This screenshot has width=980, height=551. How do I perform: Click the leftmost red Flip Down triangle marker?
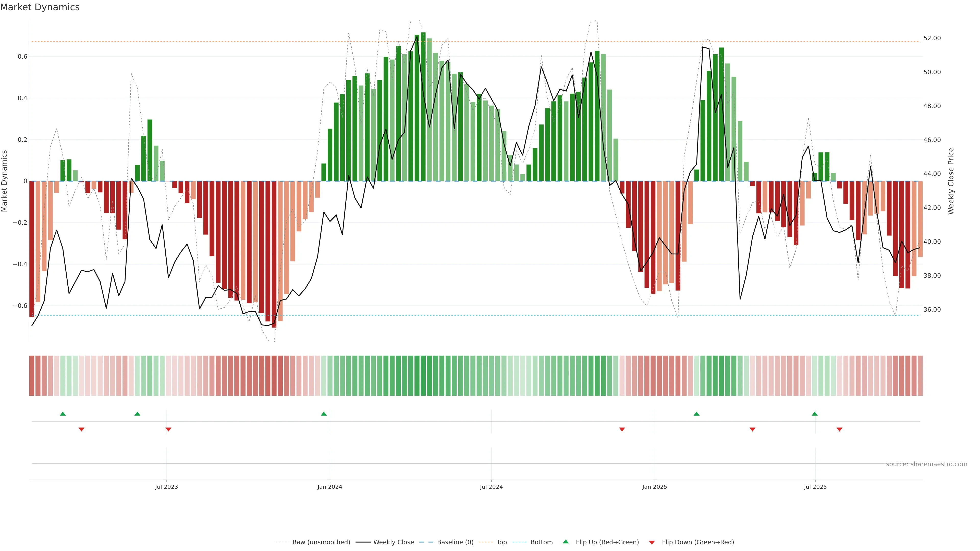tap(81, 429)
